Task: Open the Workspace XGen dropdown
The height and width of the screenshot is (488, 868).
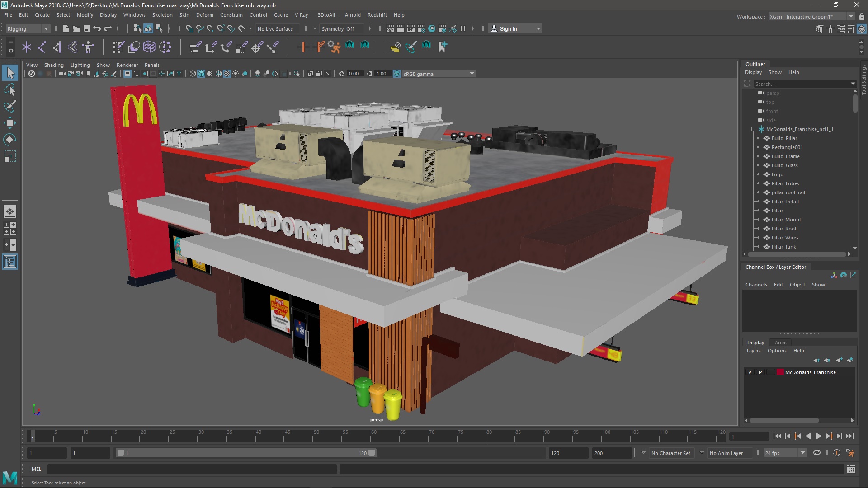Action: pyautogui.click(x=811, y=17)
